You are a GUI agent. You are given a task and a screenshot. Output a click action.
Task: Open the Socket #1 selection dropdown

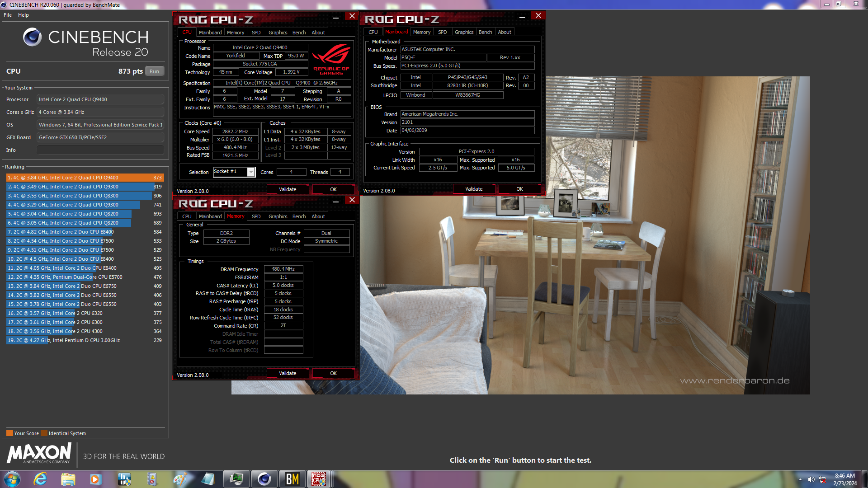(234, 172)
